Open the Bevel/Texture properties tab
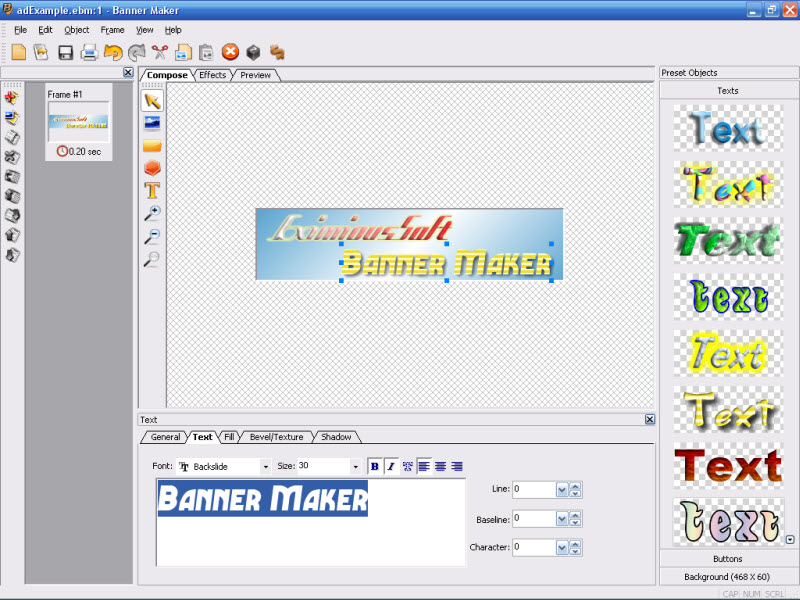Screen dimensions: 800x600 (277, 437)
